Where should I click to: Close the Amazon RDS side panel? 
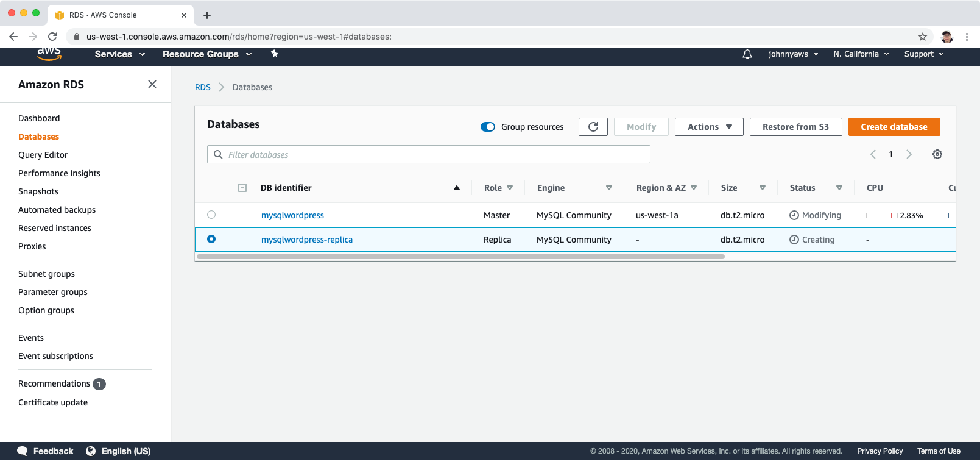coord(152,84)
